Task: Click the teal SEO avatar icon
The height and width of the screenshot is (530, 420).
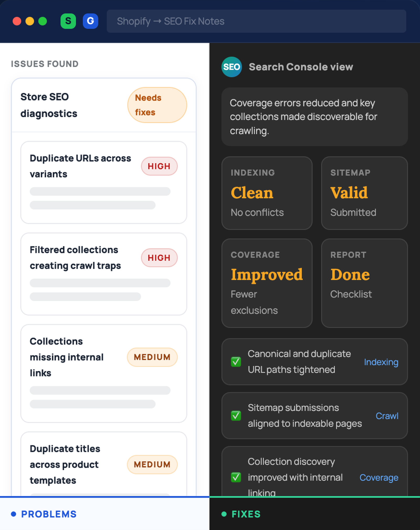Action: click(232, 67)
